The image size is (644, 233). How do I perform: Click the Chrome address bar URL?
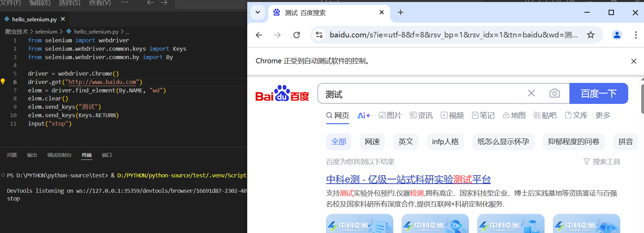(x=453, y=35)
